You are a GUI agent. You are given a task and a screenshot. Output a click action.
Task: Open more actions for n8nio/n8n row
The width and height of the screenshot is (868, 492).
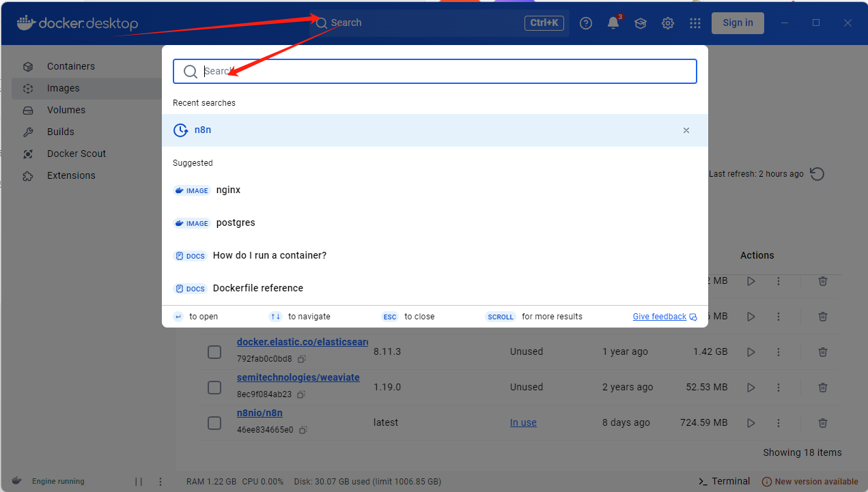click(779, 423)
